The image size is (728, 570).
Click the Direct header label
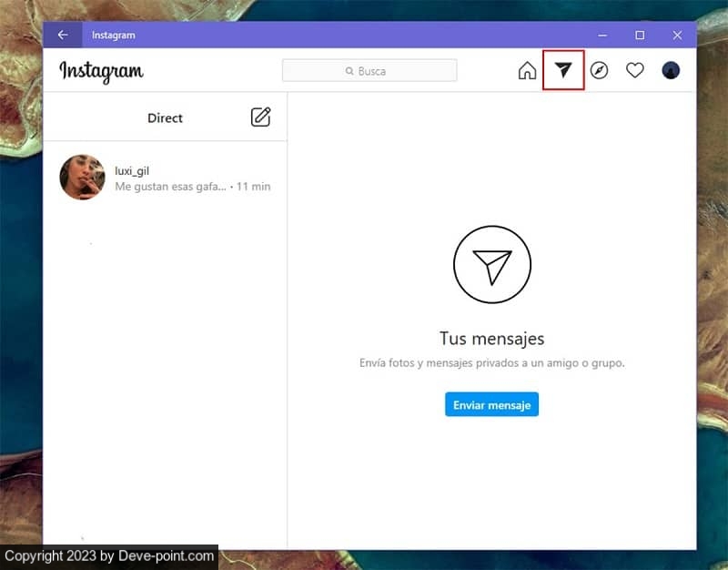point(165,118)
